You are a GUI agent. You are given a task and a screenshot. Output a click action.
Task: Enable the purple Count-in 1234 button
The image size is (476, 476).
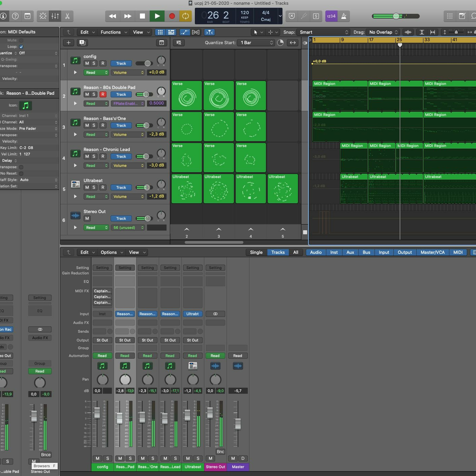[331, 16]
